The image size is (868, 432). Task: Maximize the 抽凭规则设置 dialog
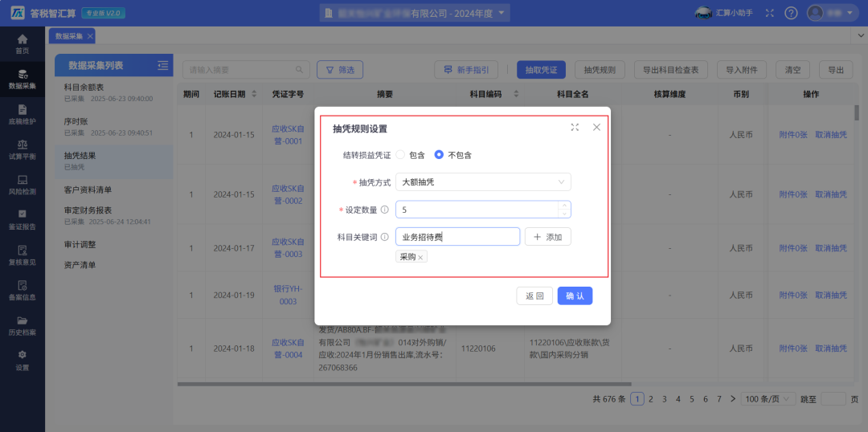pyautogui.click(x=575, y=127)
